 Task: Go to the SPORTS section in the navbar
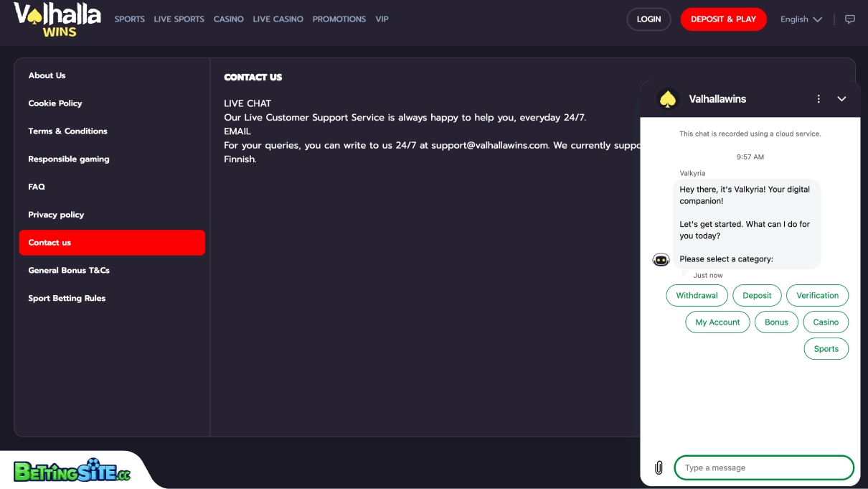click(130, 19)
